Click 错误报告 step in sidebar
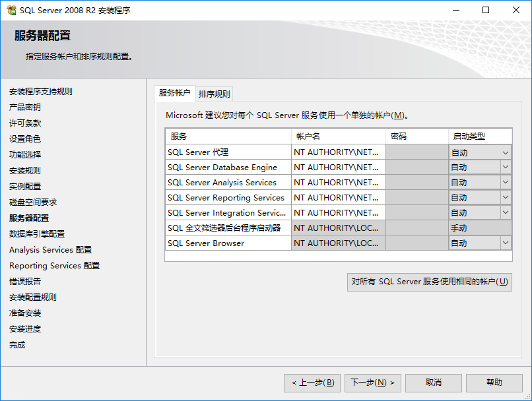 coord(25,282)
